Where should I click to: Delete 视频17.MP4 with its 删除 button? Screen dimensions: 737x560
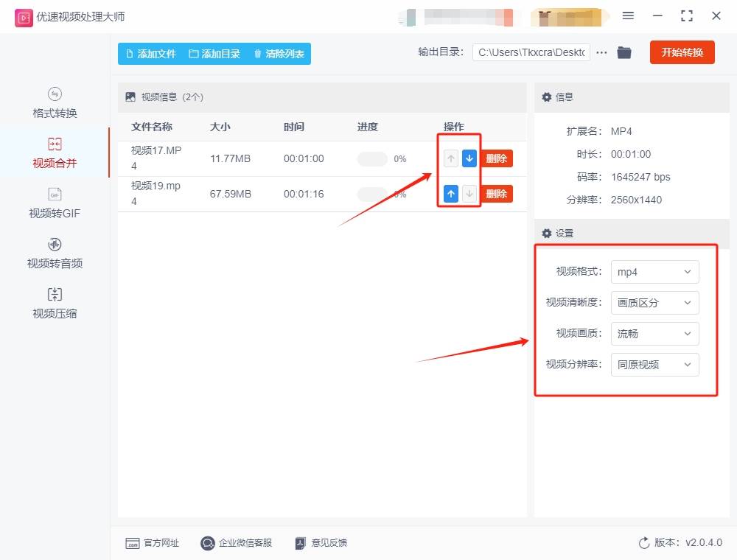(x=496, y=158)
